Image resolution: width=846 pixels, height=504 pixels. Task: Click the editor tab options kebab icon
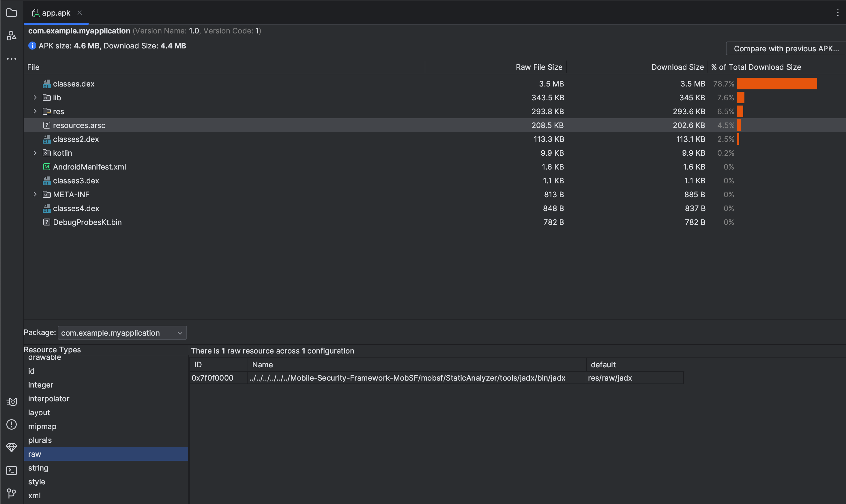(838, 13)
